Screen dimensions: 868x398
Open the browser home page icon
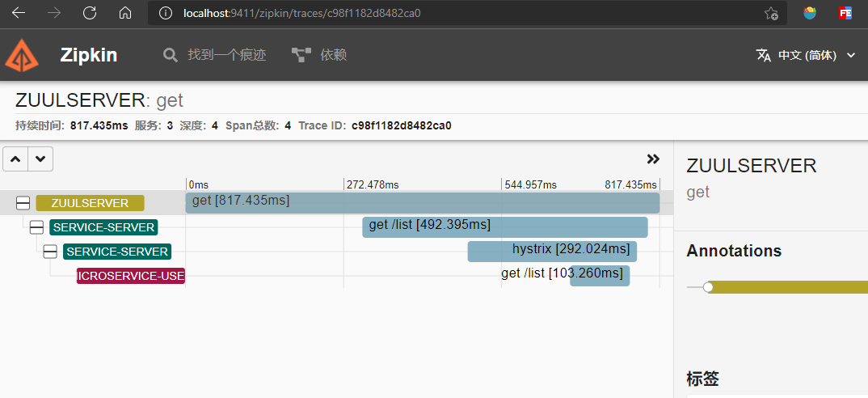(125, 13)
